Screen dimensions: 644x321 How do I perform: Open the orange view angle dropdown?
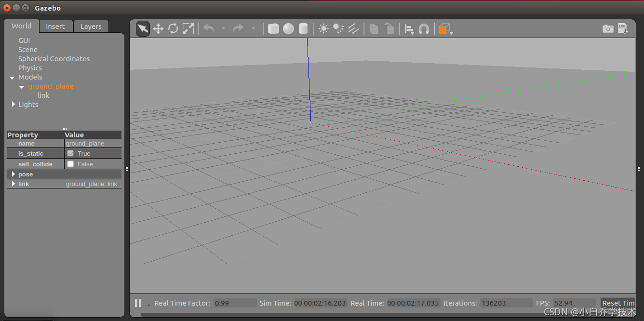445,29
